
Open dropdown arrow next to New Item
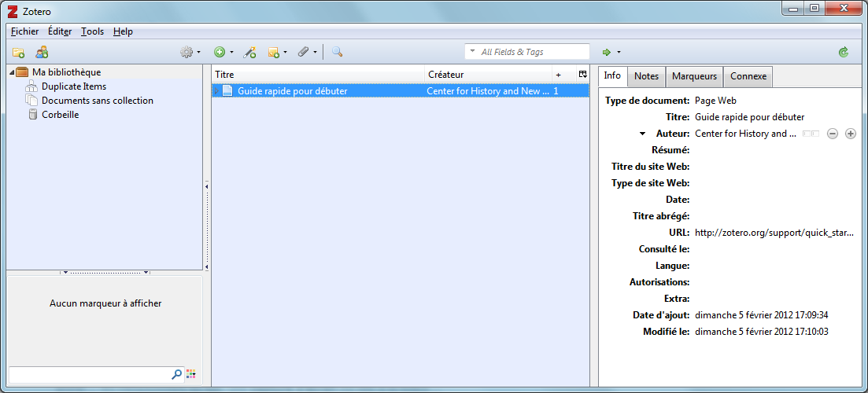pos(231,53)
